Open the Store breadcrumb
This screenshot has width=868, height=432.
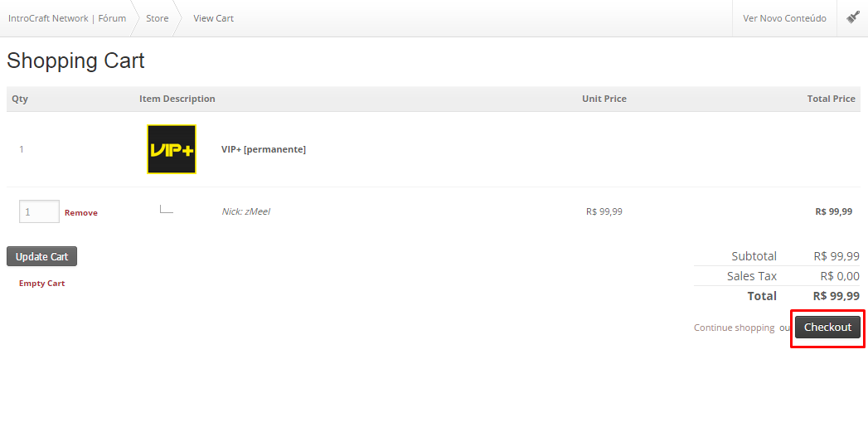click(158, 18)
